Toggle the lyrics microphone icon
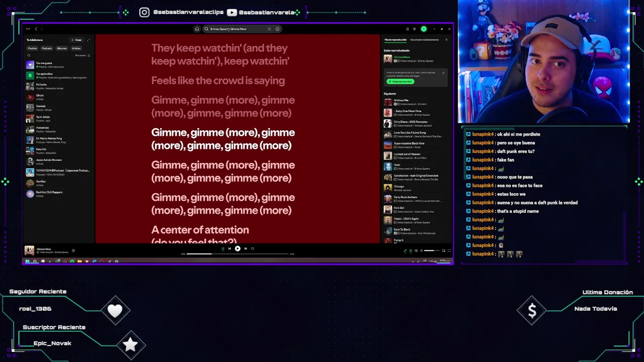Image resolution: width=644 pixels, height=362 pixels. (x=405, y=250)
